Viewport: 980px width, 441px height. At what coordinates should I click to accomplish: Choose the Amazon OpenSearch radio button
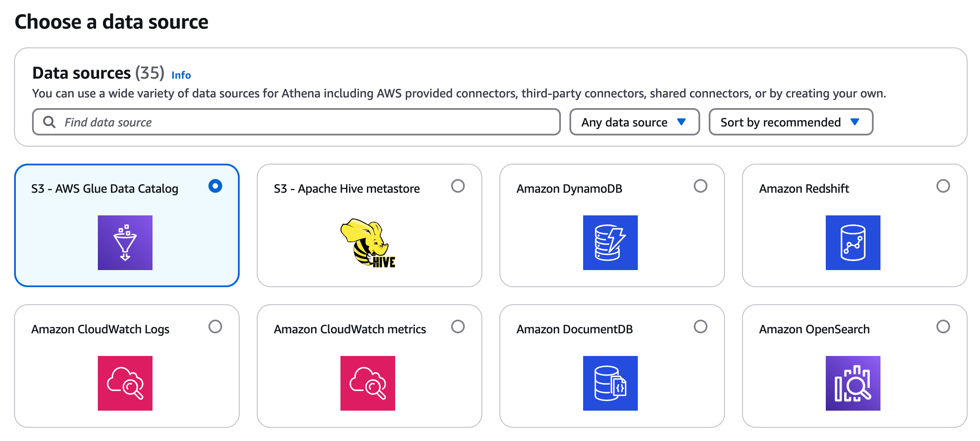(x=943, y=326)
